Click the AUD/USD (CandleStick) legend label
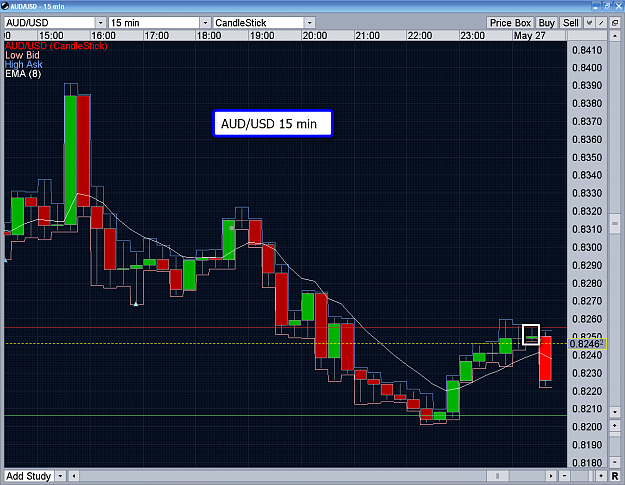625x485 pixels. coord(56,46)
